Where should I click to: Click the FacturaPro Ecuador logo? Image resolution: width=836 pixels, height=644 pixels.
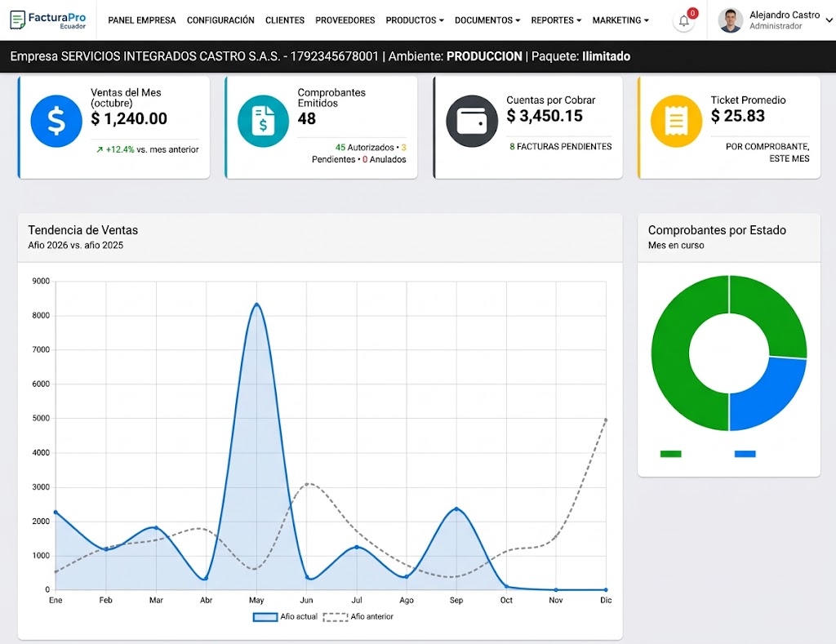(x=48, y=20)
